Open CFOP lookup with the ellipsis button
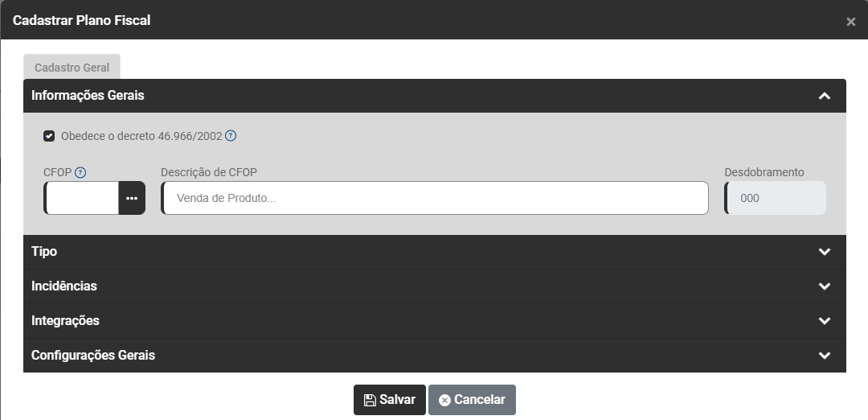The width and height of the screenshot is (868, 420). [x=132, y=198]
